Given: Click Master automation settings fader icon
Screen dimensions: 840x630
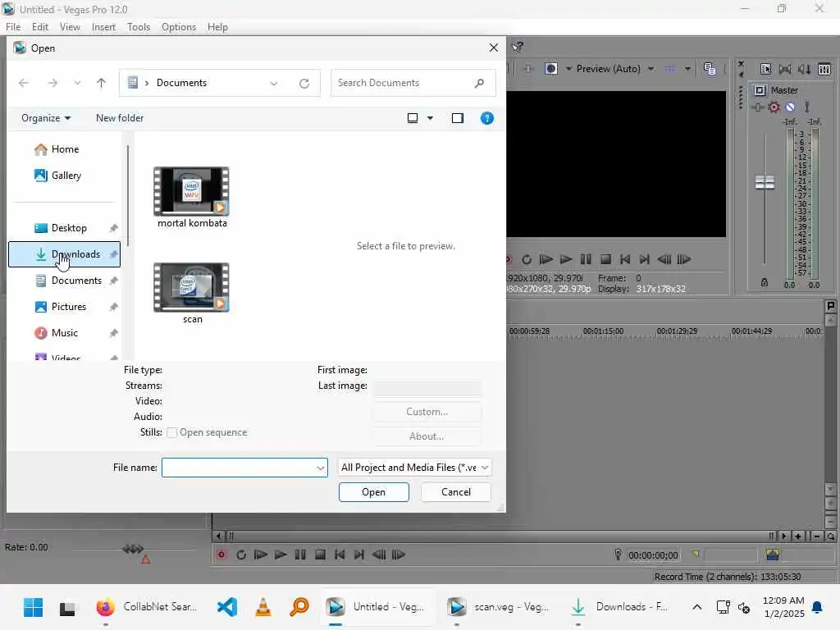Looking at the screenshot, I should [757, 107].
